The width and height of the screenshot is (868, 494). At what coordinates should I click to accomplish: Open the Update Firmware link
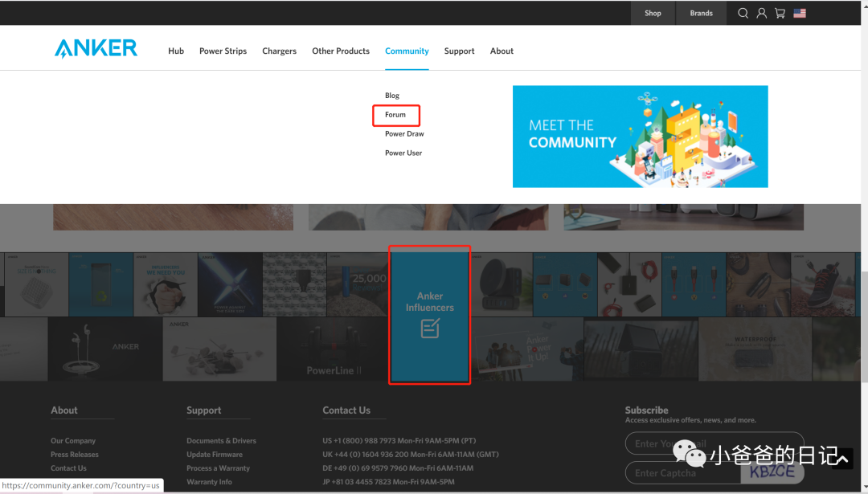[x=215, y=455]
